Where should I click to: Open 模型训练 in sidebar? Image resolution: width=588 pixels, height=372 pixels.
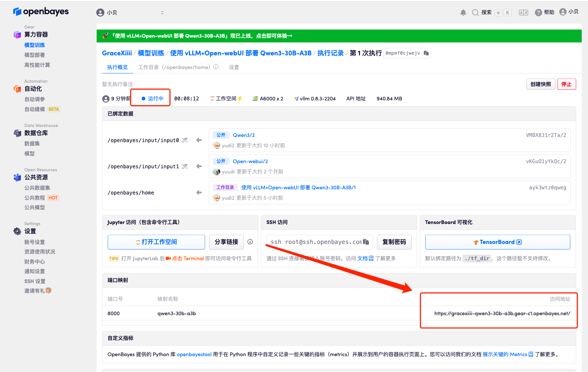(35, 45)
